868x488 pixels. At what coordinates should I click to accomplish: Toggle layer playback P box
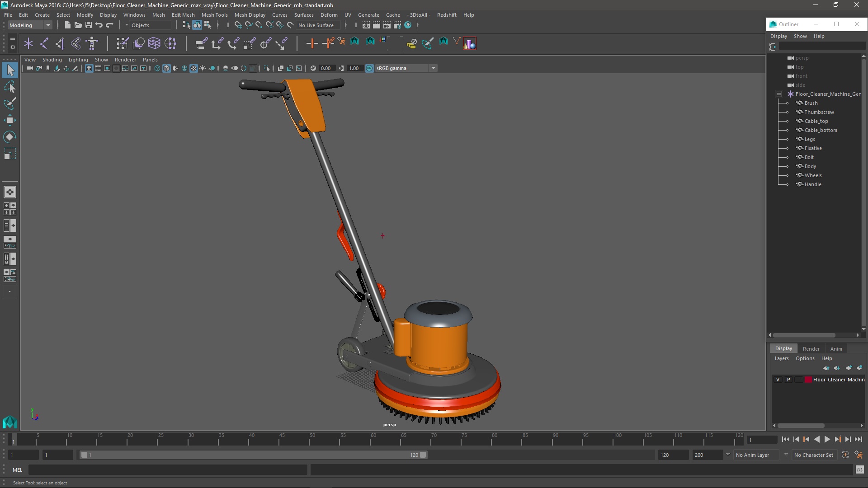[x=788, y=380]
